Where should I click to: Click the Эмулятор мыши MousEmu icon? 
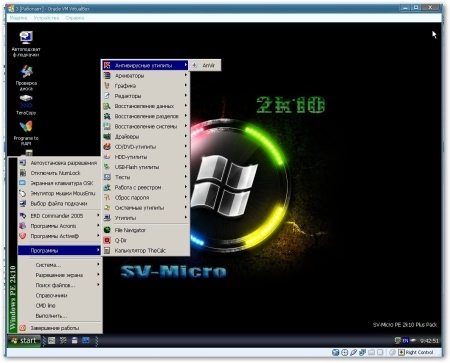(x=23, y=193)
